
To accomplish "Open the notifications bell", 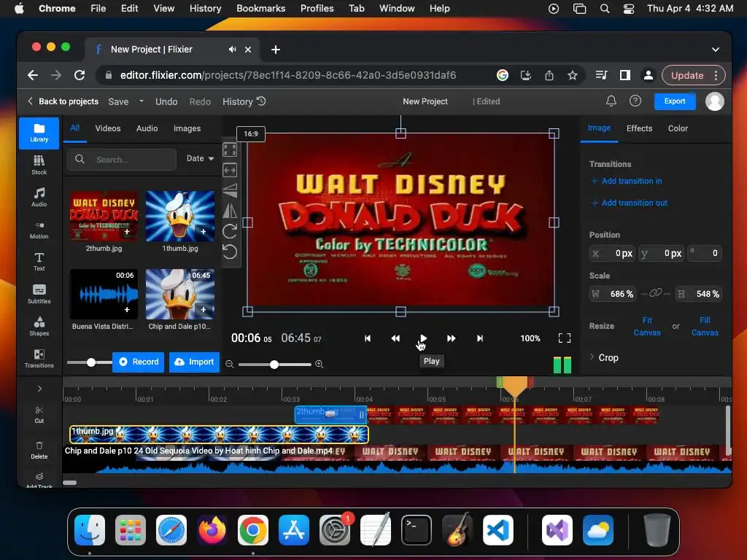I will point(611,101).
